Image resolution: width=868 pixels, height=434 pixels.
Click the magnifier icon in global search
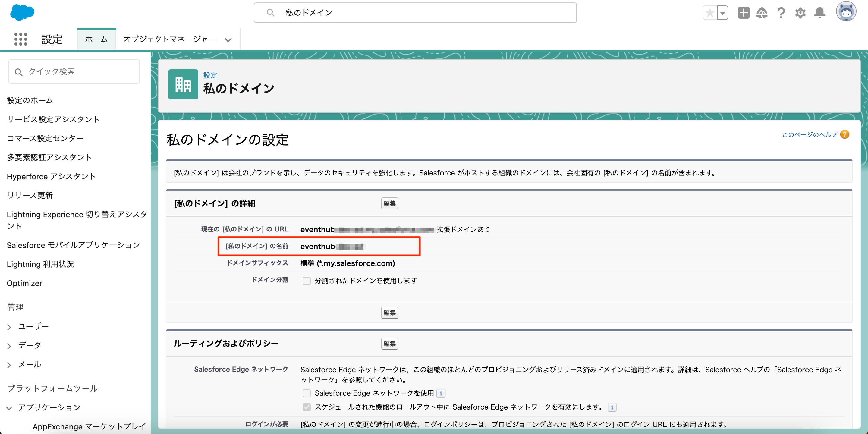[270, 13]
